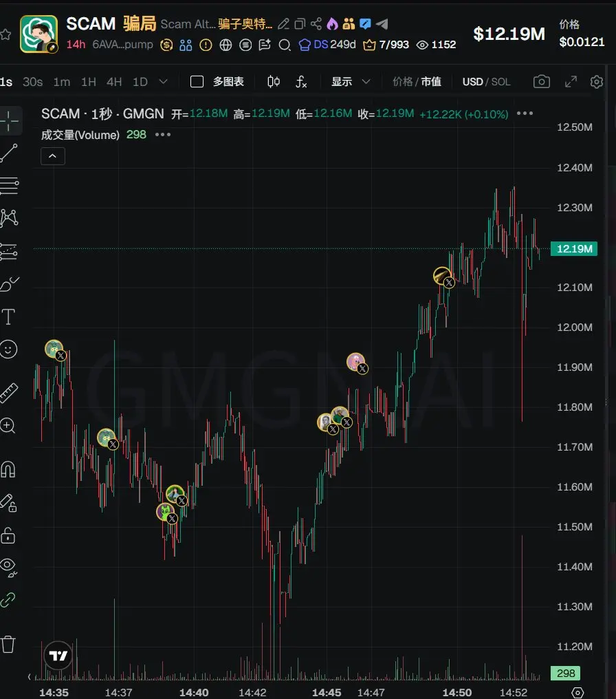The height and width of the screenshot is (699, 616).
Task: Open candlestick chart type selector
Action: click(x=274, y=82)
